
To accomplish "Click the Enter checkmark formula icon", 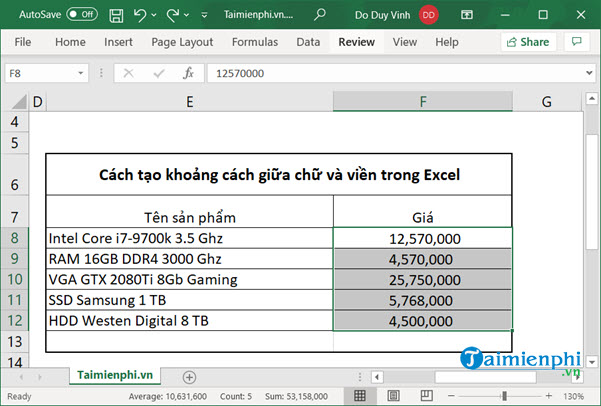I will coord(159,73).
